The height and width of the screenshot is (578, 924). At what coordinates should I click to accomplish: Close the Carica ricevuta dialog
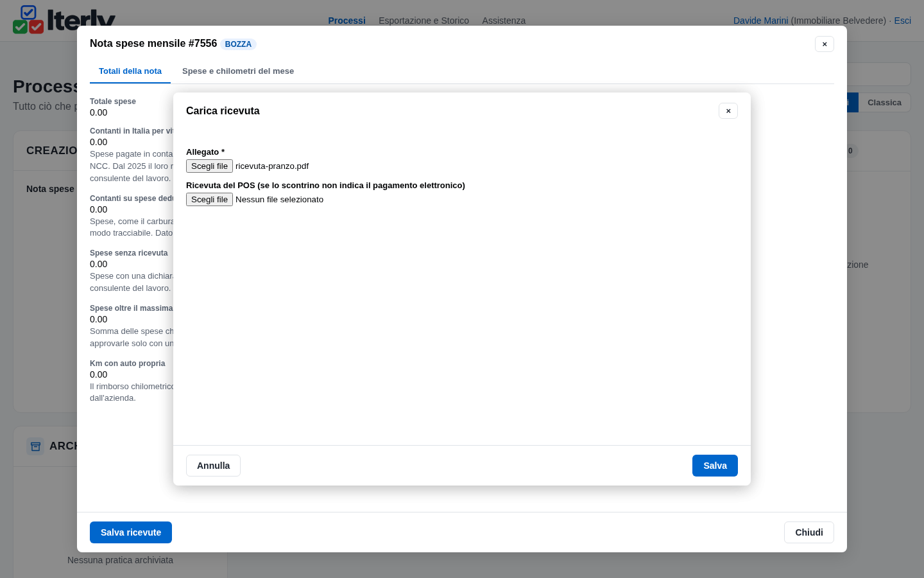click(728, 111)
